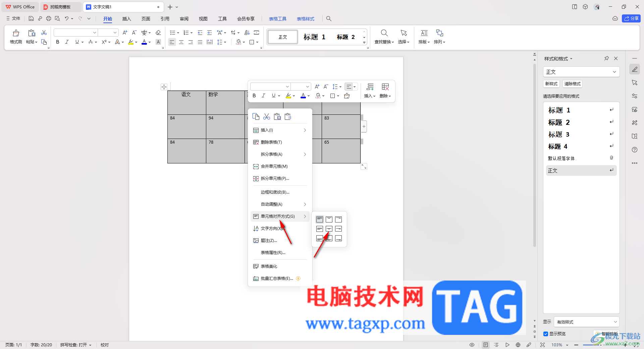Choose 边框和底纹(B)... from context menu

coord(280,192)
